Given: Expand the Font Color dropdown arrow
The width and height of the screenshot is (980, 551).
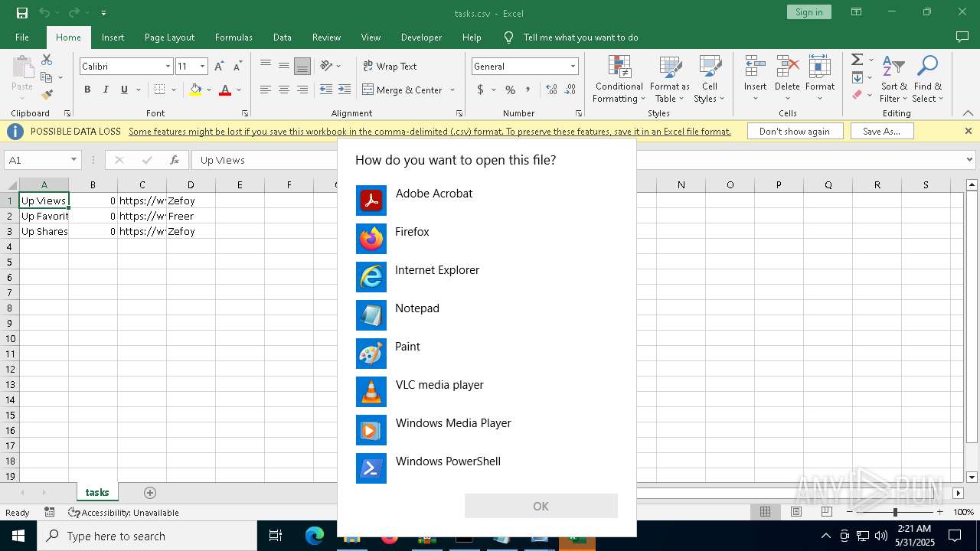Looking at the screenshot, I should 239,90.
